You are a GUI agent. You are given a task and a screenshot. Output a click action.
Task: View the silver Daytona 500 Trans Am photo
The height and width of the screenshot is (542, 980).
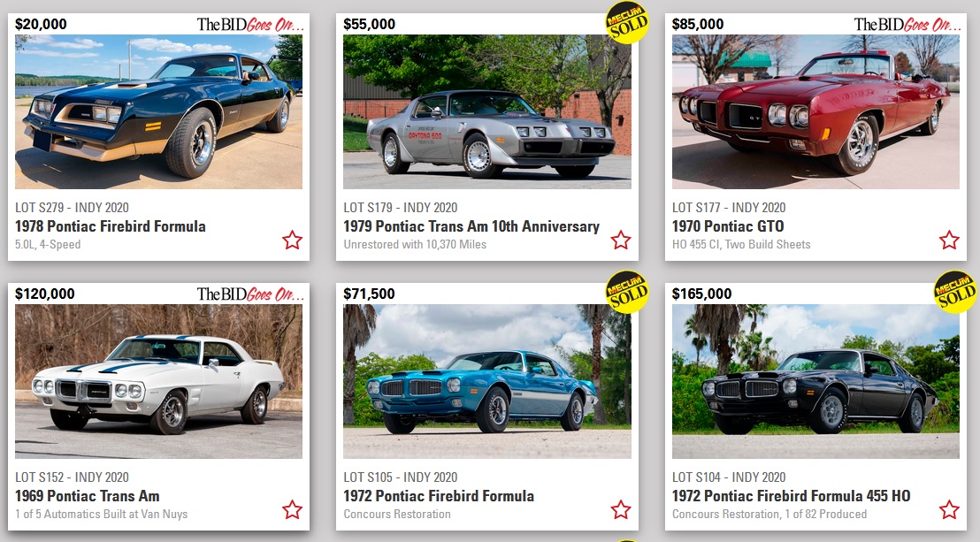pyautogui.click(x=486, y=112)
